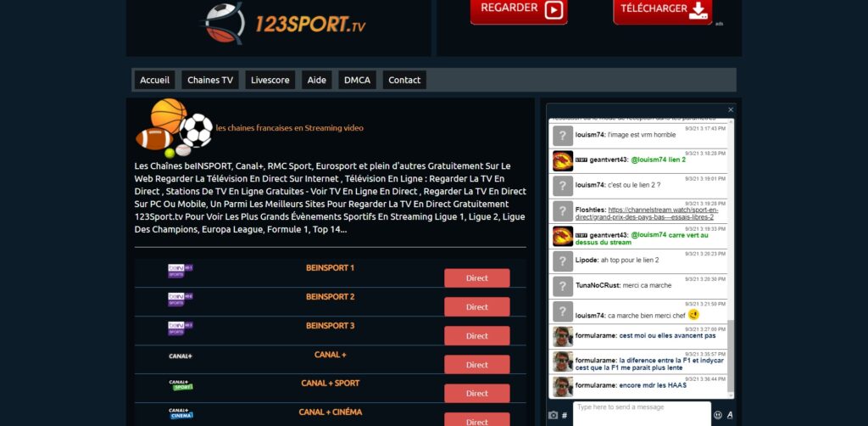Click louism74's placeholder avatar beside 'l'image est vrm'

[563, 136]
